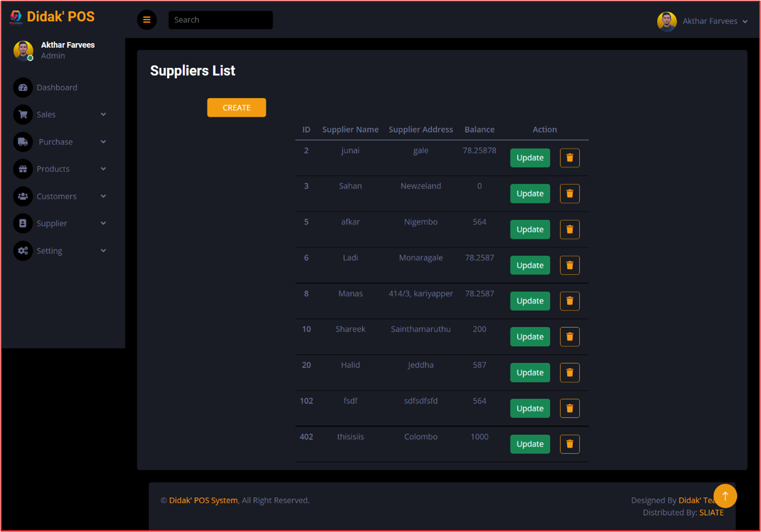Open the Dashboard menu item
This screenshot has width=761, height=532.
click(x=57, y=88)
